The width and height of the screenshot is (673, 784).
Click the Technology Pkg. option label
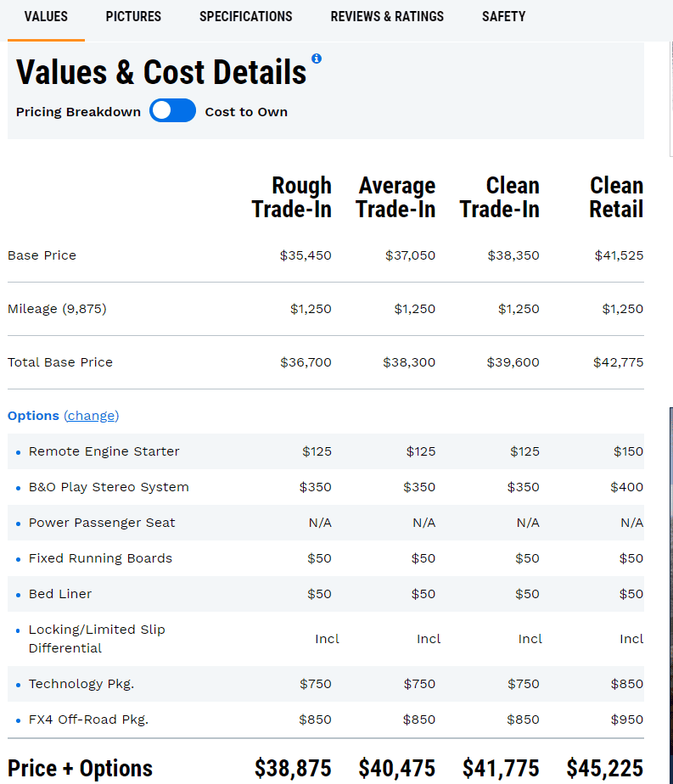pos(81,684)
